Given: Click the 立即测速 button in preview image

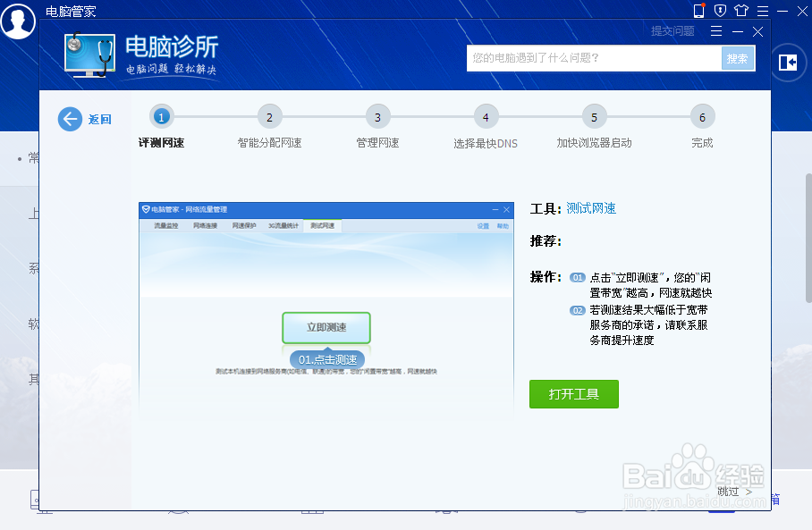Looking at the screenshot, I should click(326, 328).
